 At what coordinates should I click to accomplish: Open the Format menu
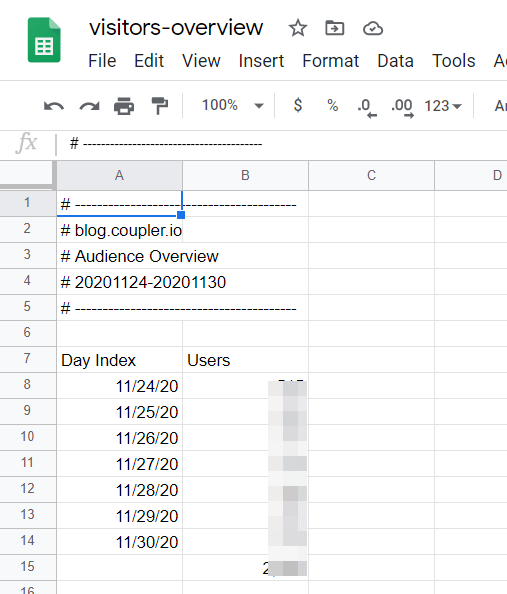(330, 61)
